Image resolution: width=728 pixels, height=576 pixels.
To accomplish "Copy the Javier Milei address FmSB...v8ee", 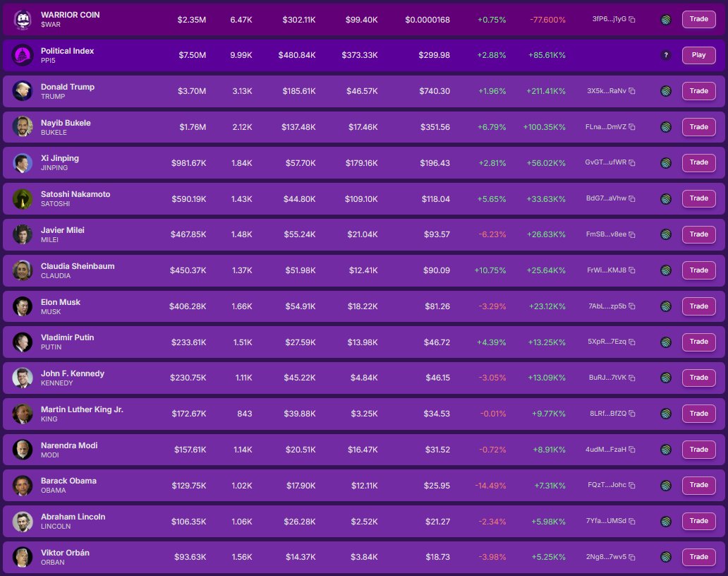I will (632, 234).
